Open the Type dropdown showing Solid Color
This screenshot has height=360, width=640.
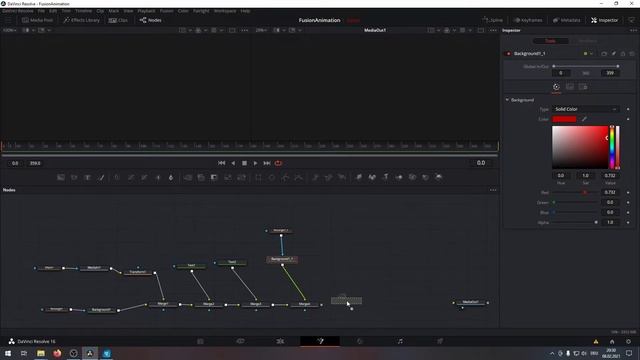coord(586,109)
